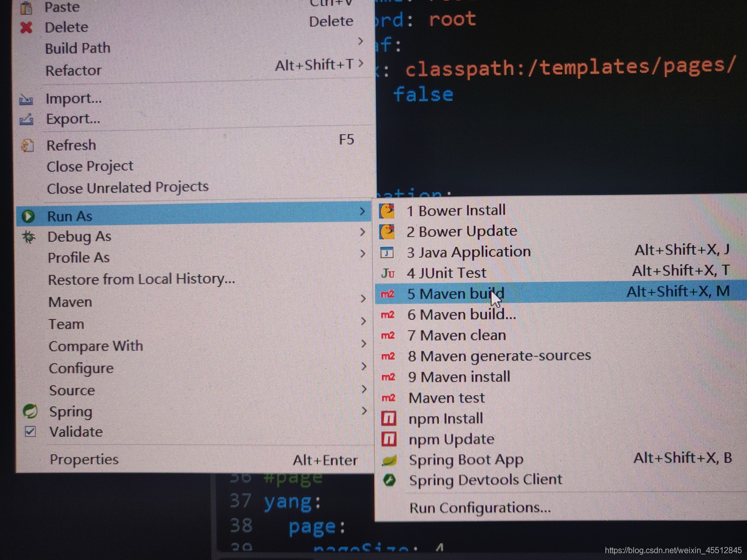Expand the Compare With submenu arrow

point(364,344)
